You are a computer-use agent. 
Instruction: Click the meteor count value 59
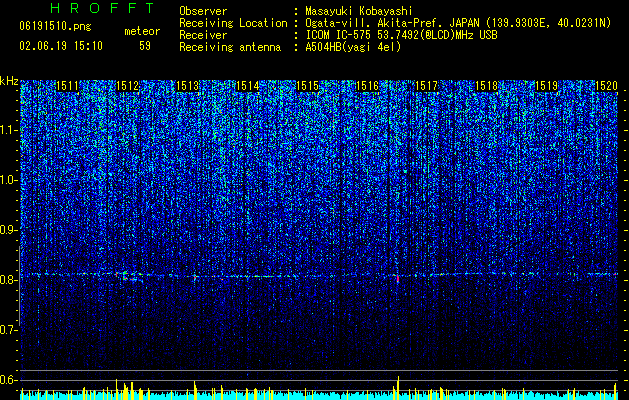pyautogui.click(x=145, y=46)
